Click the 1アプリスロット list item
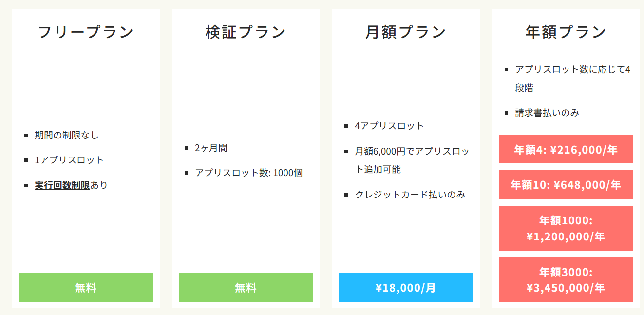Screen dimensions: 644x315 point(69,160)
